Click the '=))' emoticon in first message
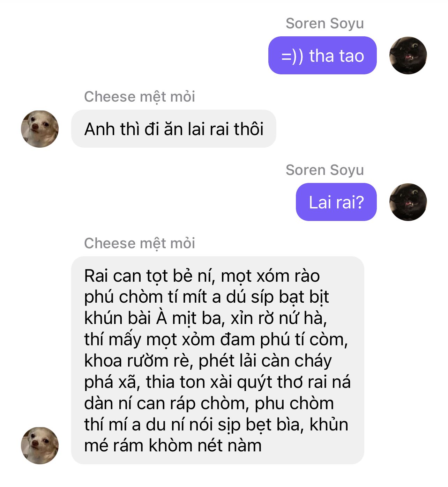The width and height of the screenshot is (448, 487). [292, 56]
